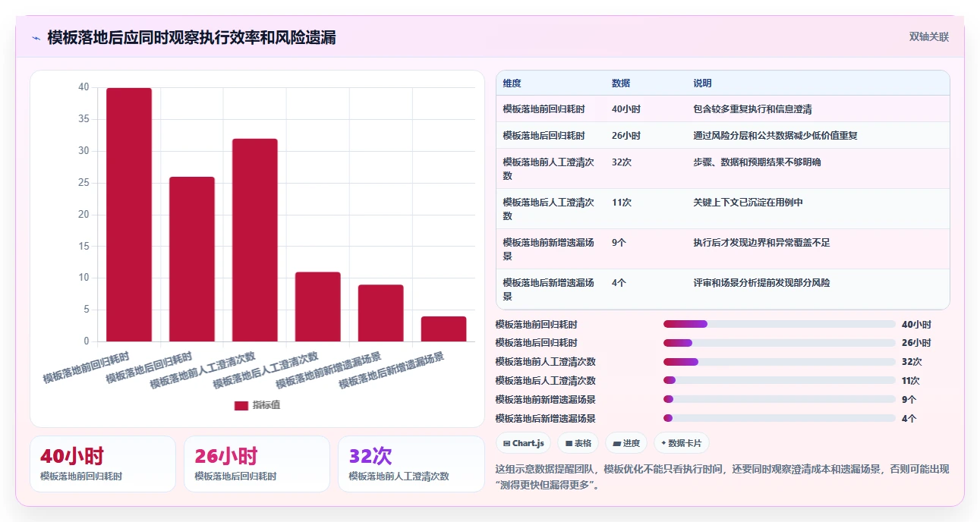Click the table cell 关键上下文已沉淀在用例中
980x522 pixels.
(x=748, y=203)
